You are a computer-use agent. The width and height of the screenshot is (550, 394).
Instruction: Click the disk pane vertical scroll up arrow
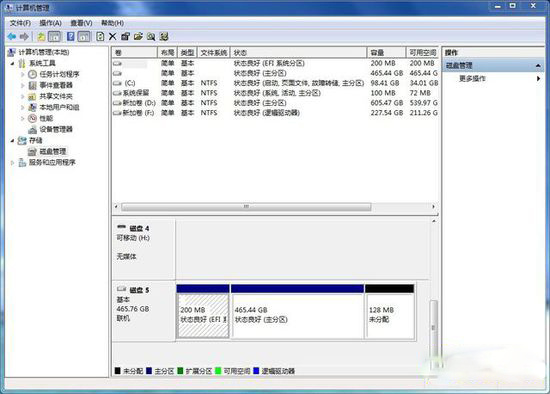(434, 221)
